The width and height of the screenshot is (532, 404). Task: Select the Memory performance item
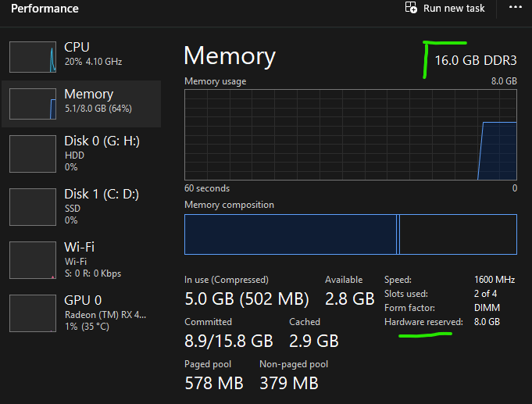click(81, 104)
